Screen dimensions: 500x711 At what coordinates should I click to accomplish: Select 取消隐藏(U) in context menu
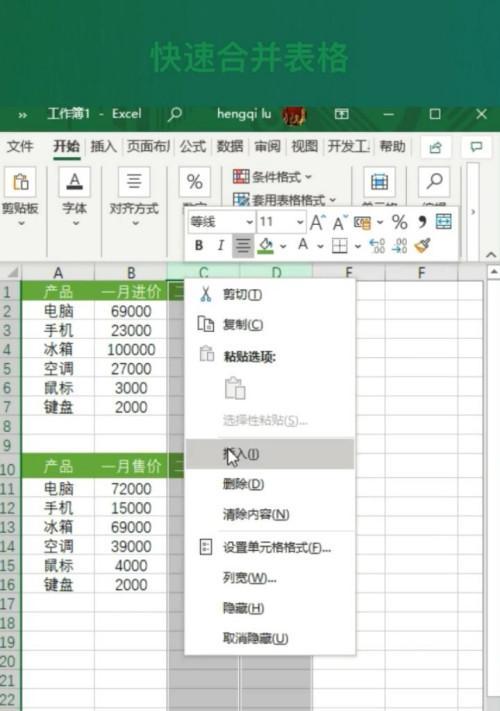(270, 638)
